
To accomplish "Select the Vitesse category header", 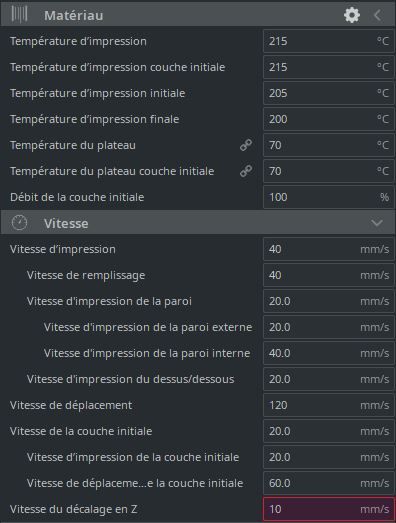I will [198, 222].
